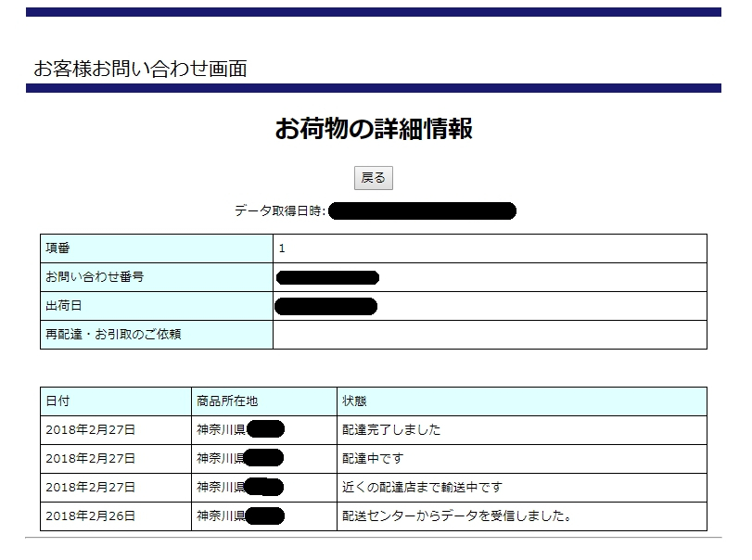752x560 pixels.
Task: Click the date in the 近くの配達店まで輸送中です row
Action: 116,488
